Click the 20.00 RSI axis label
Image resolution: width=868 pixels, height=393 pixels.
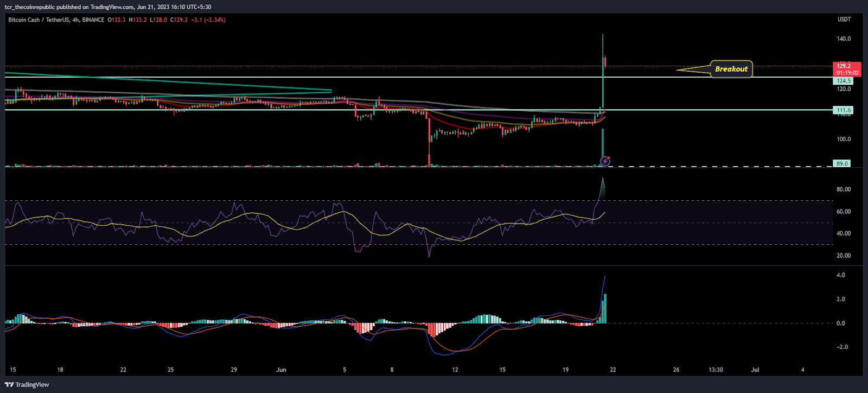(844, 256)
